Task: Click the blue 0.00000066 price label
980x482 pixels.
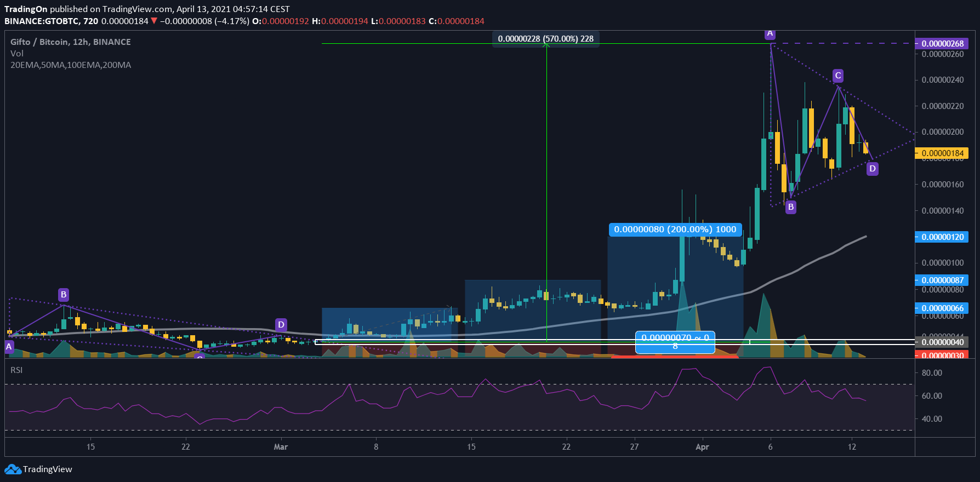Action: (942, 308)
